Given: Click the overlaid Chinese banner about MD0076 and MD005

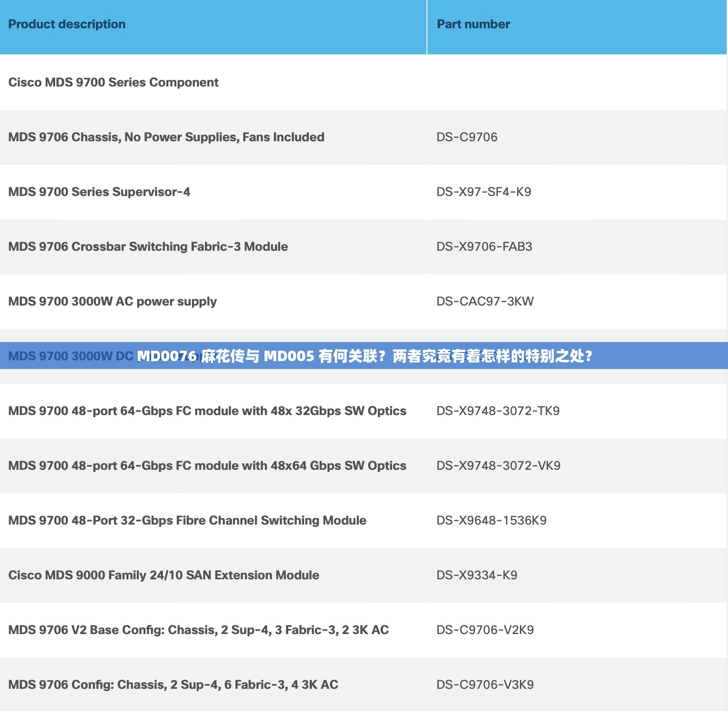Looking at the screenshot, I should coord(364,356).
